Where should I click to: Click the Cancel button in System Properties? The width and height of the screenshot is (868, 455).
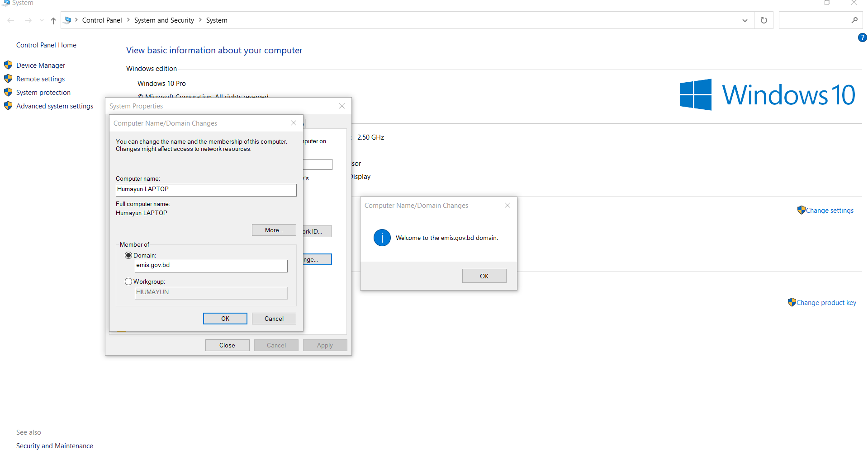[276, 345]
